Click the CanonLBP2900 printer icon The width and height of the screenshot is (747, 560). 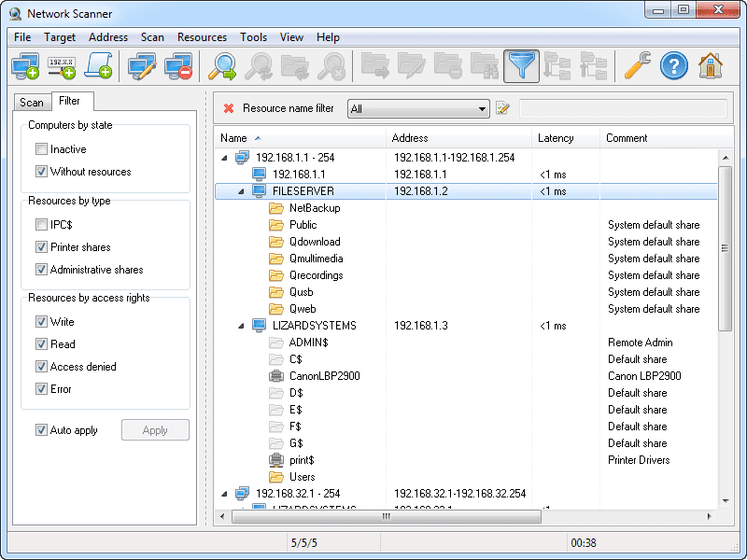(276, 376)
